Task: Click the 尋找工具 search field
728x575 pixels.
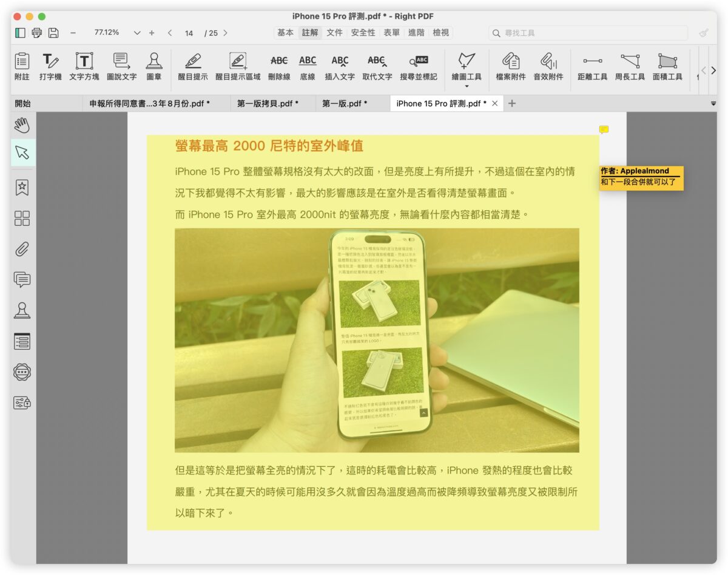Action: click(588, 33)
